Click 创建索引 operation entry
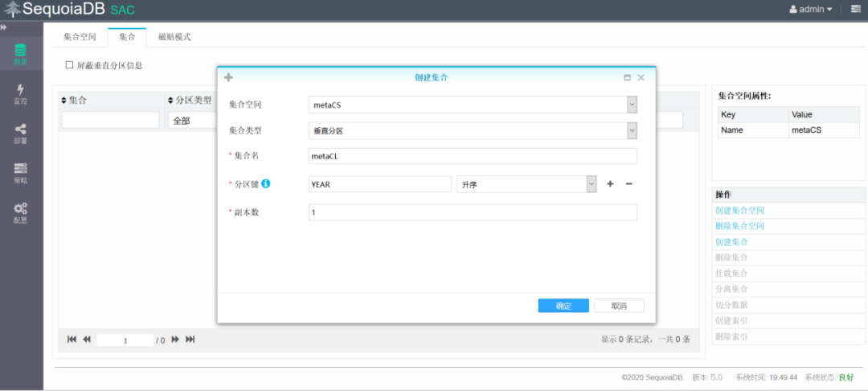Image resolution: width=868 pixels, height=391 pixels. (x=731, y=321)
